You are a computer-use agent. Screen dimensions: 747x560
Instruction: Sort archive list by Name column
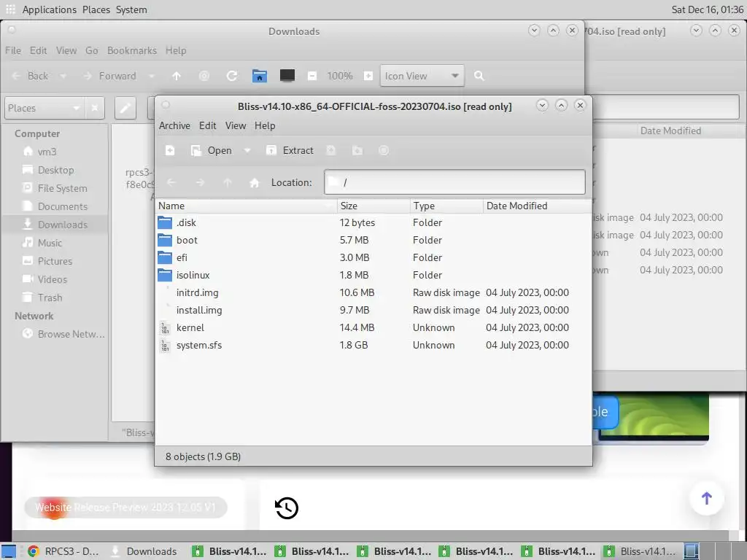(x=247, y=206)
